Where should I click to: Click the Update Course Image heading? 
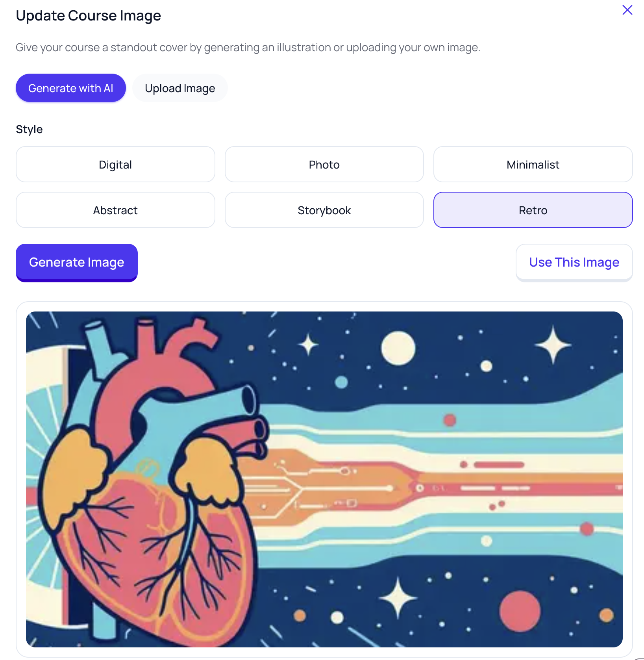(x=88, y=16)
